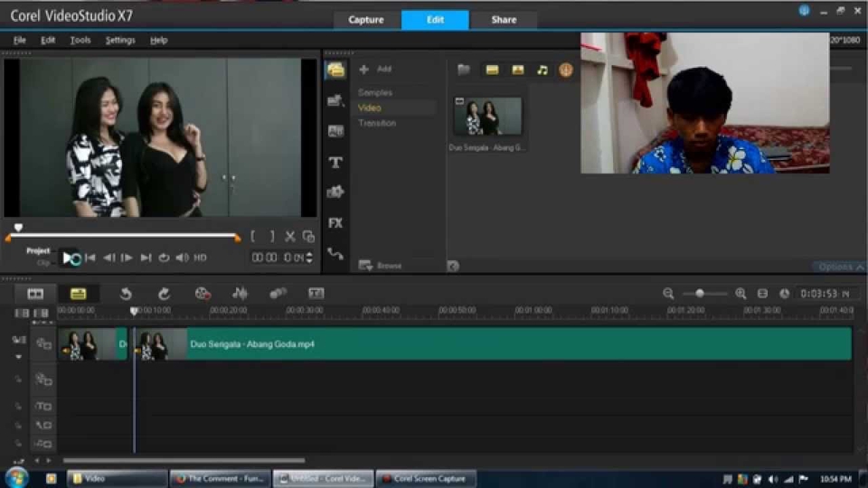
Task: Click the Redo arrow in timeline toolbar
Action: (x=164, y=293)
